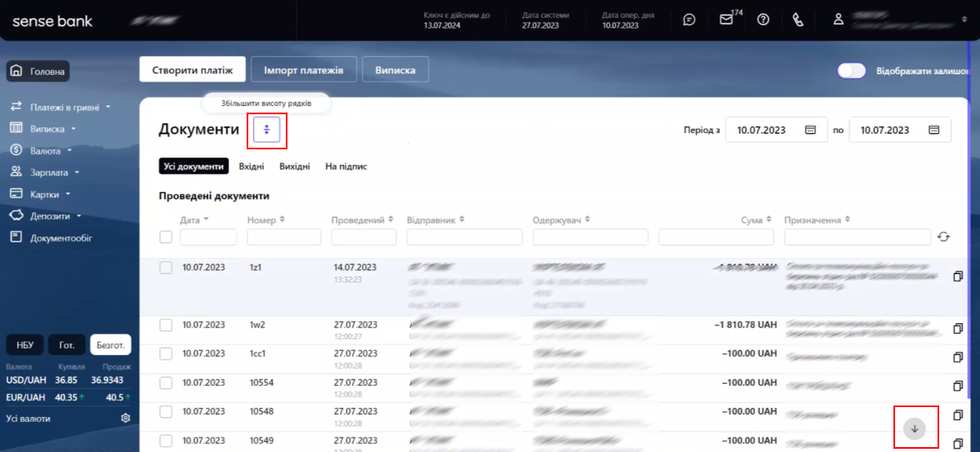Copy document 1cc1
Image resolution: width=980 pixels, height=452 pixels.
(959, 357)
